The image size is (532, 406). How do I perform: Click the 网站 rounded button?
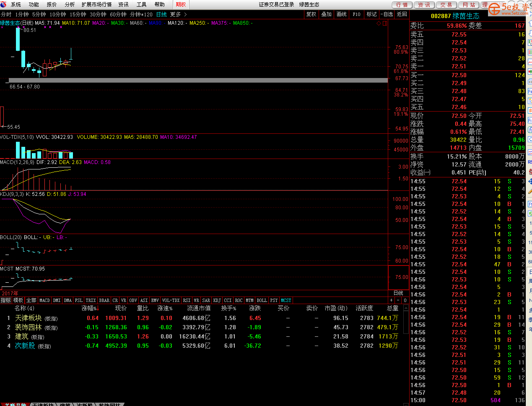pyautogui.click(x=469, y=5)
